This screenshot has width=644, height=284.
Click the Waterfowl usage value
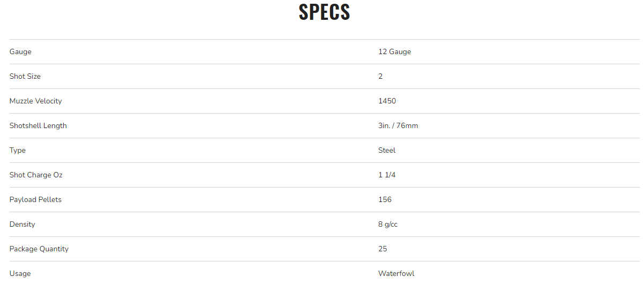[396, 274]
